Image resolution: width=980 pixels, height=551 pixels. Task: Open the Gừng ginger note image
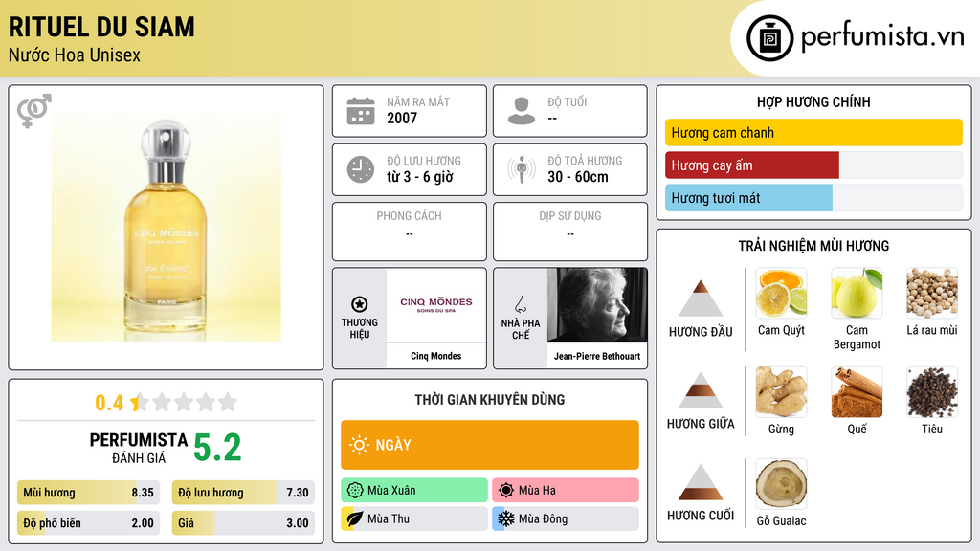pos(781,391)
